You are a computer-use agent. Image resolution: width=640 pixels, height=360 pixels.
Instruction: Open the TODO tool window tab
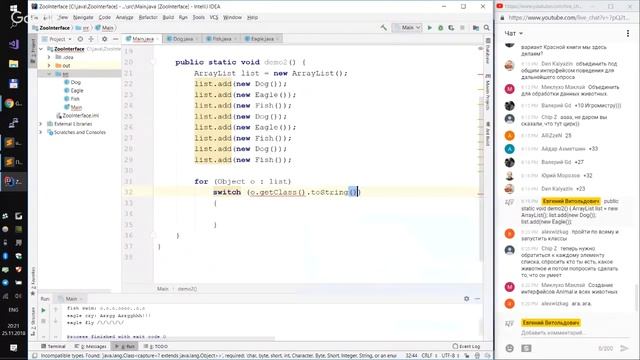point(156,346)
